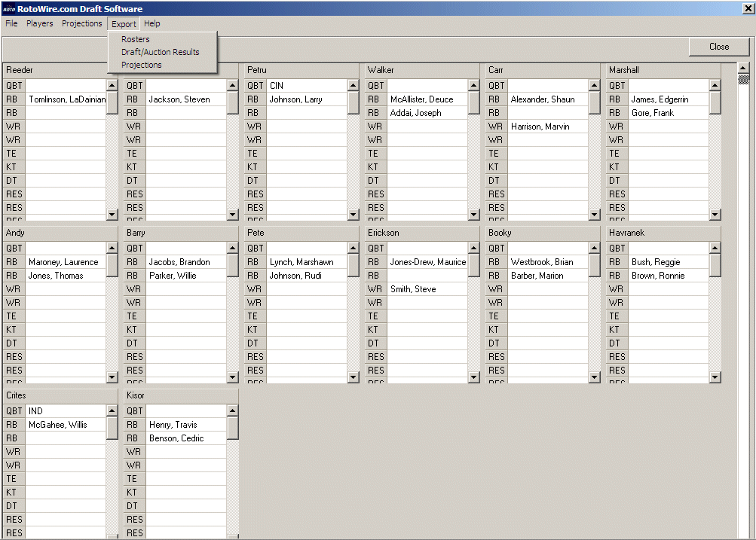This screenshot has height=540, width=756.
Task: Select Johnson, Larry in Petru's roster
Action: pyautogui.click(x=307, y=99)
